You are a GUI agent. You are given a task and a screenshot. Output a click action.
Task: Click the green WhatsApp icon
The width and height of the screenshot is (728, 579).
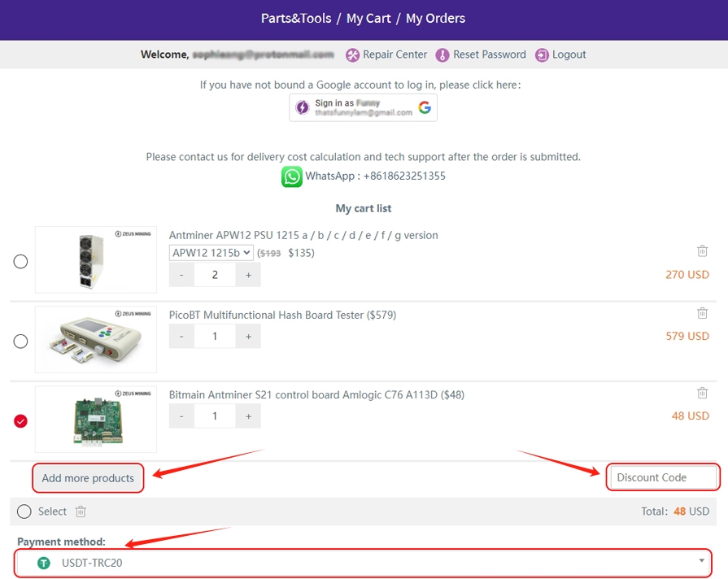pyautogui.click(x=292, y=176)
